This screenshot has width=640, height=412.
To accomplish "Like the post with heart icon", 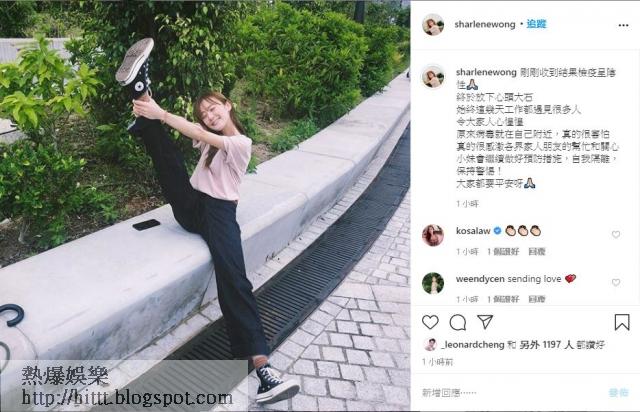I will 430,322.
